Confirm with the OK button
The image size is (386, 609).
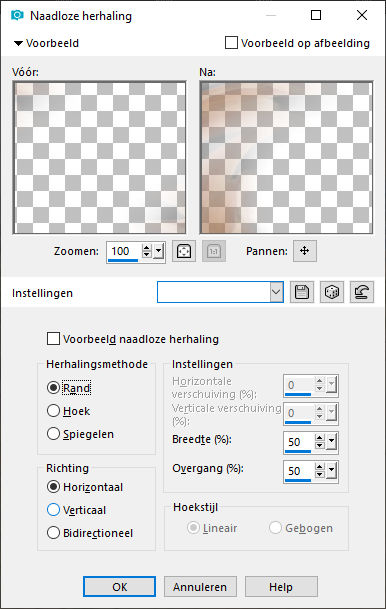(120, 586)
